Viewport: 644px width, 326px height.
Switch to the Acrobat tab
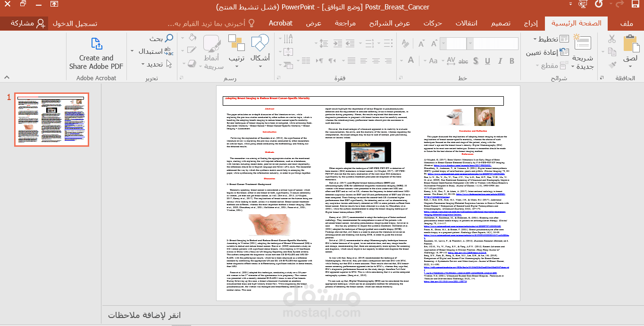coord(280,23)
